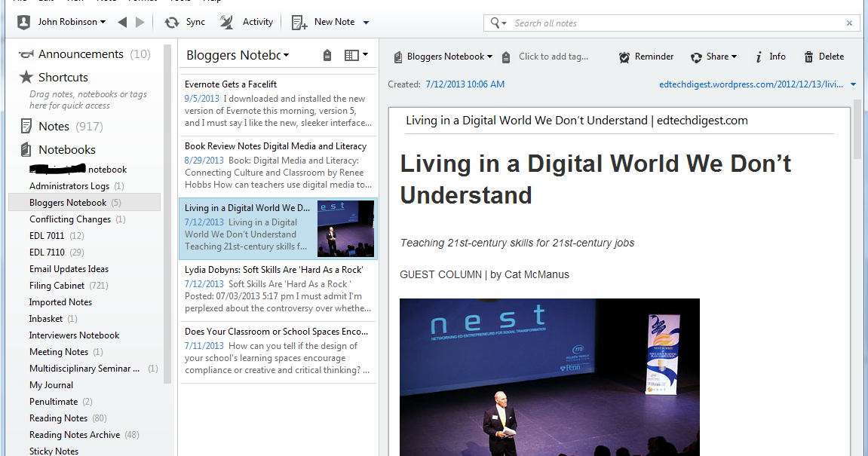
Task: Click the back navigation arrow
Action: (x=123, y=22)
